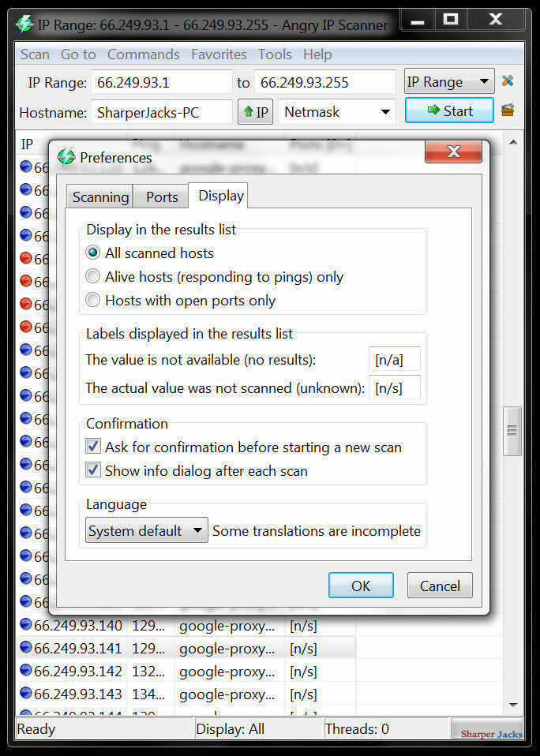Click Ready status text
This screenshot has width=540, height=756.
(36, 728)
